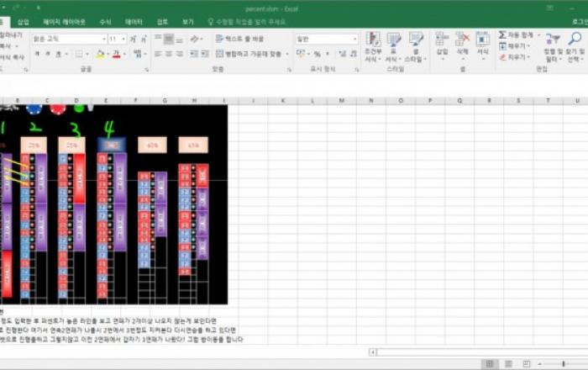This screenshot has height=370, width=588.
Task: Align text right in cell
Action: (x=180, y=54)
